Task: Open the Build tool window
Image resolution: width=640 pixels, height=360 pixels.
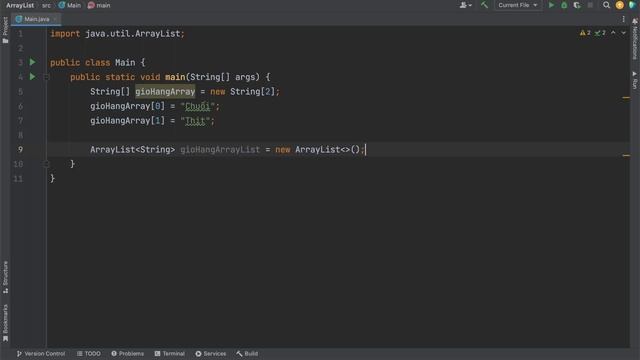Action: tap(247, 353)
